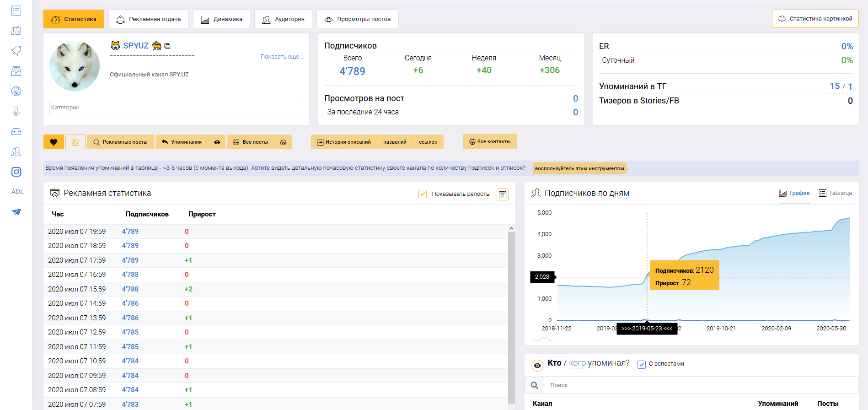This screenshot has height=410, width=868.
Task: Click the Канал column header in mentions table
Action: point(542,404)
